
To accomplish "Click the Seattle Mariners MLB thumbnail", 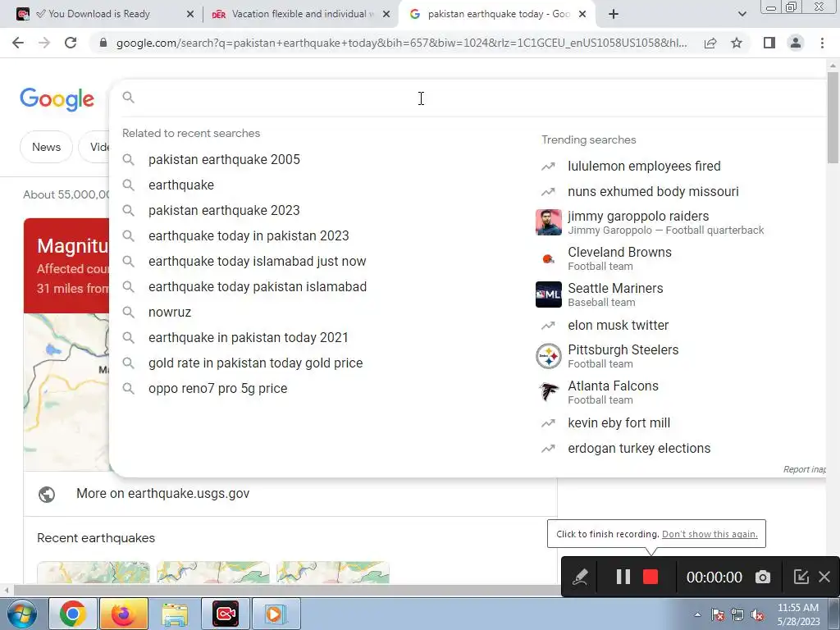I will (x=549, y=294).
